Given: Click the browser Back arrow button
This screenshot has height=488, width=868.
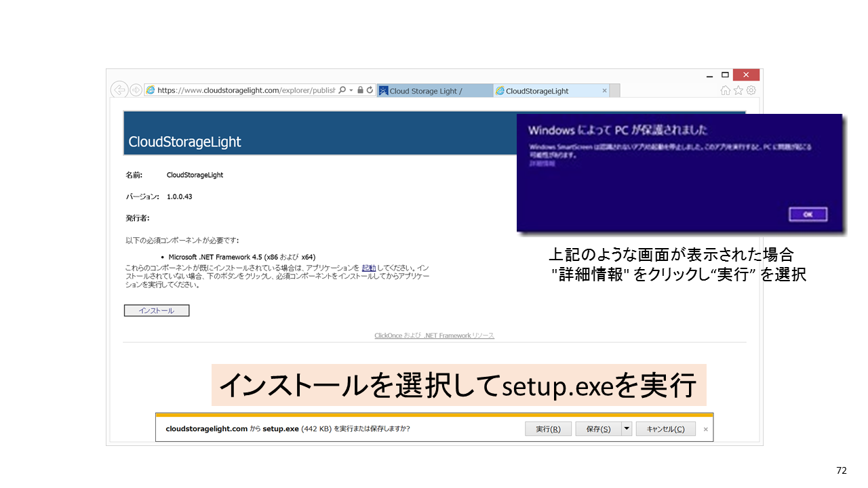Looking at the screenshot, I should coord(119,90).
